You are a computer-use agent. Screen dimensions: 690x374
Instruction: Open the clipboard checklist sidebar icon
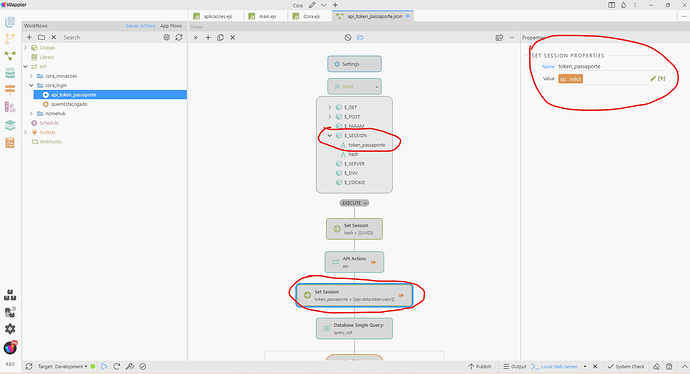coord(10,143)
